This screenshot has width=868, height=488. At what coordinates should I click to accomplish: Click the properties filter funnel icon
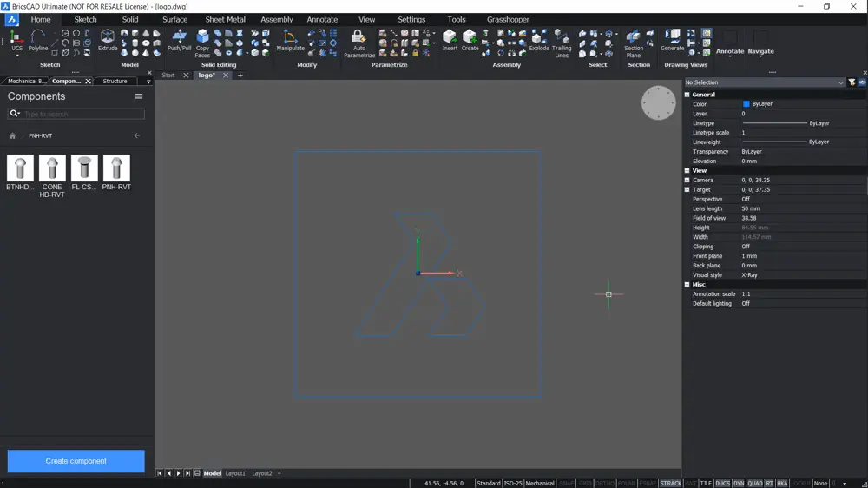tap(852, 82)
